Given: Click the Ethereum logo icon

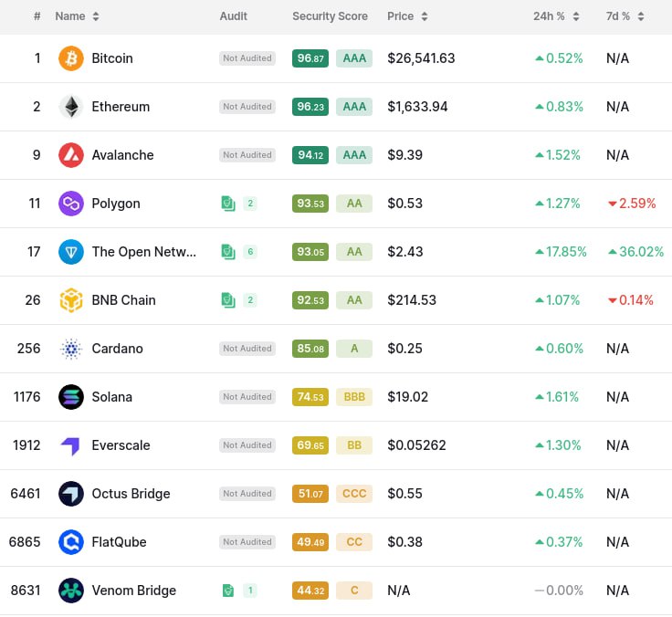Looking at the screenshot, I should 70,107.
